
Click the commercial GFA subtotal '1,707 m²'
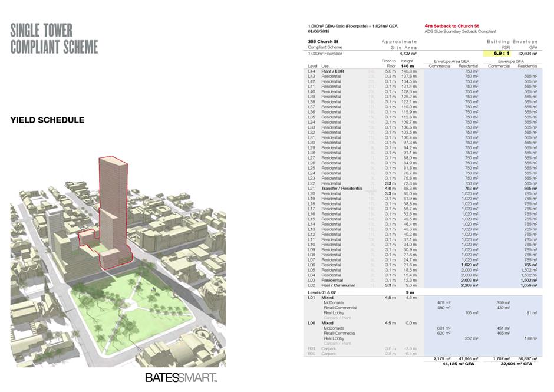(502, 359)
